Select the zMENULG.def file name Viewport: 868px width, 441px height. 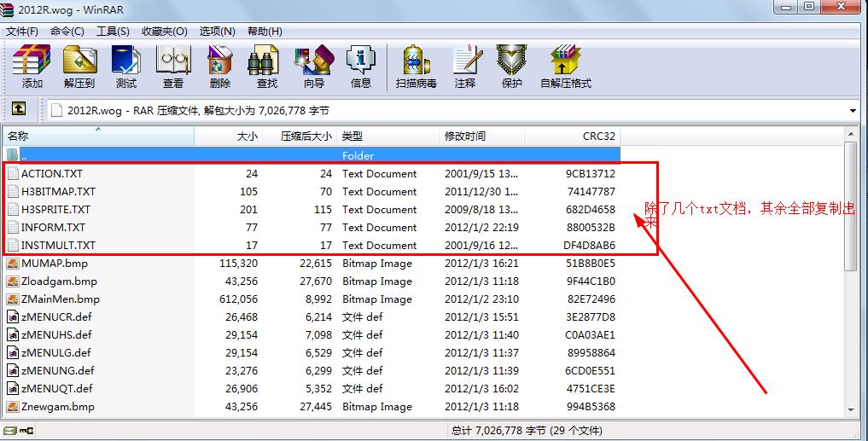point(56,353)
